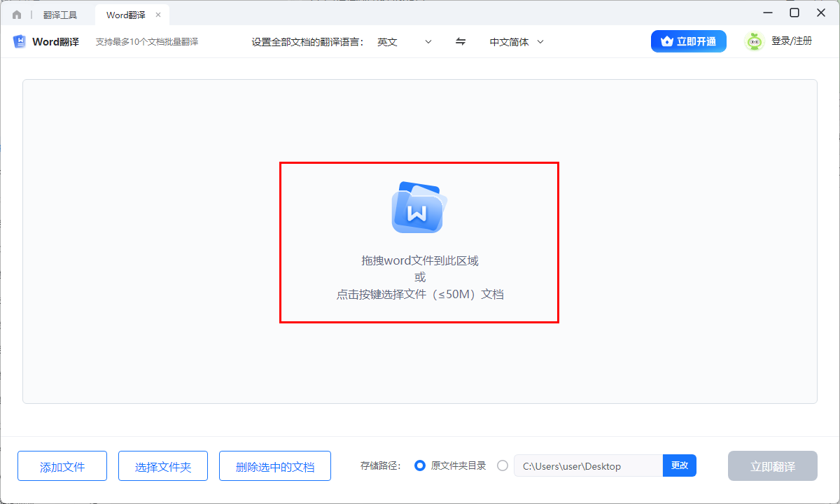This screenshot has width=840, height=504.
Task: Click the 删除选中的文档 button
Action: tap(275, 466)
